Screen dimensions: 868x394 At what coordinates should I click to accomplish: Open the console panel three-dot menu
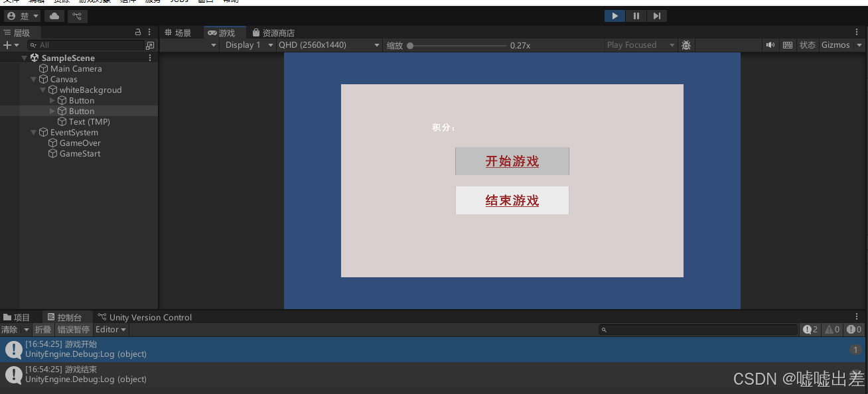coord(857,317)
